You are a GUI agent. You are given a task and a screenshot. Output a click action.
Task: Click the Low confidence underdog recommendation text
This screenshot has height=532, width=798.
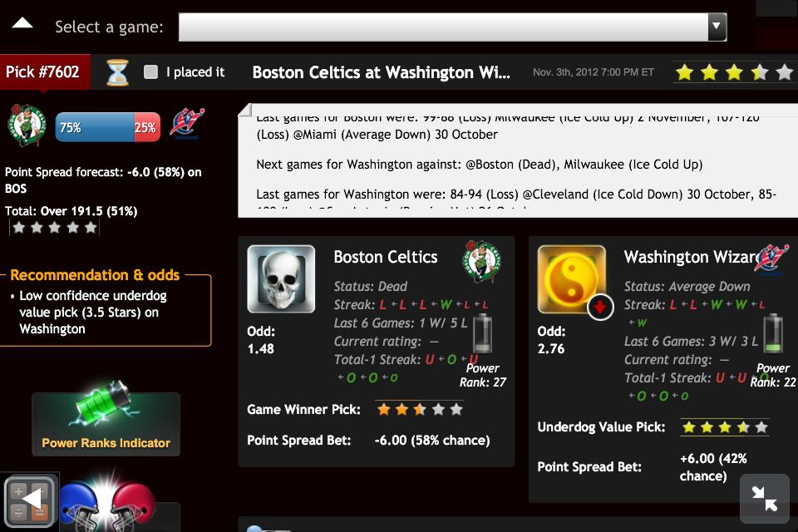click(94, 313)
